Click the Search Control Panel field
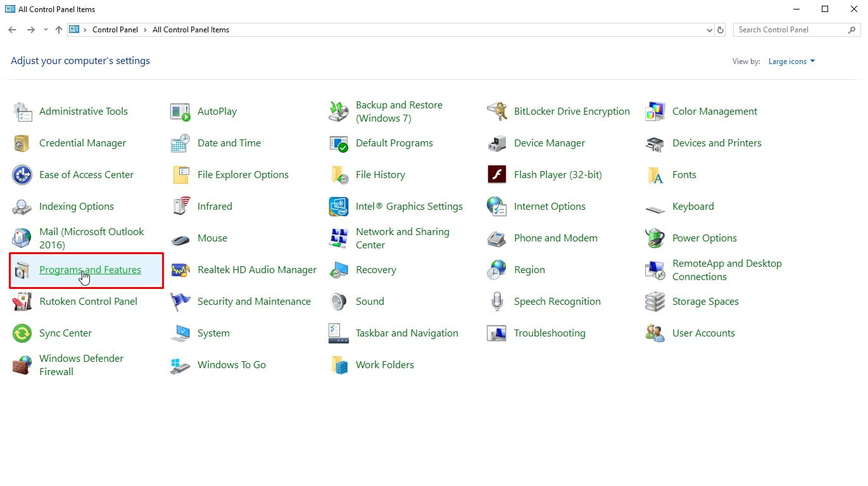The height and width of the screenshot is (486, 868). click(796, 30)
